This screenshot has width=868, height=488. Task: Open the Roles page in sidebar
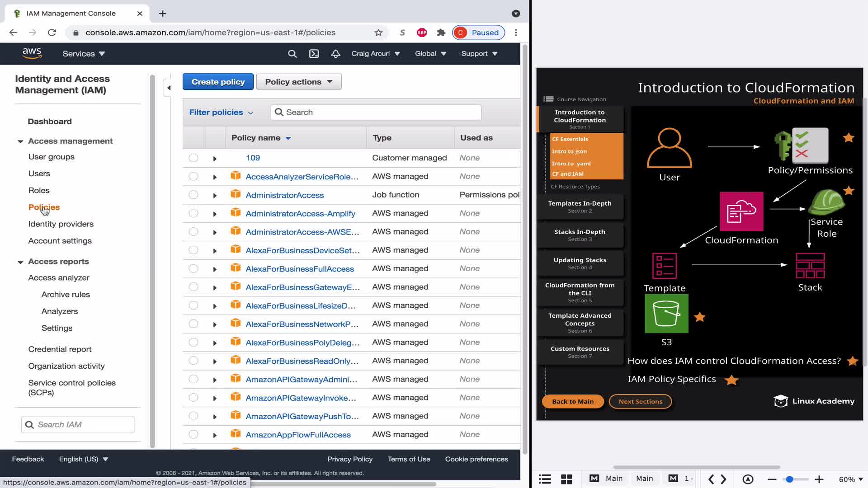point(39,190)
